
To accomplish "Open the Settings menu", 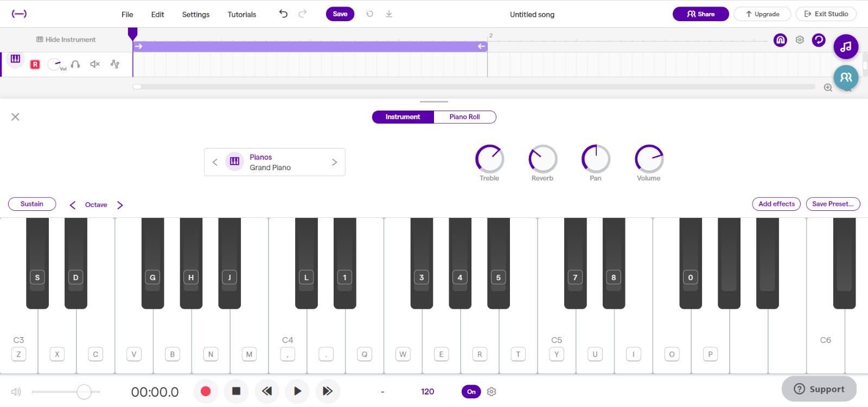I will pyautogui.click(x=196, y=15).
